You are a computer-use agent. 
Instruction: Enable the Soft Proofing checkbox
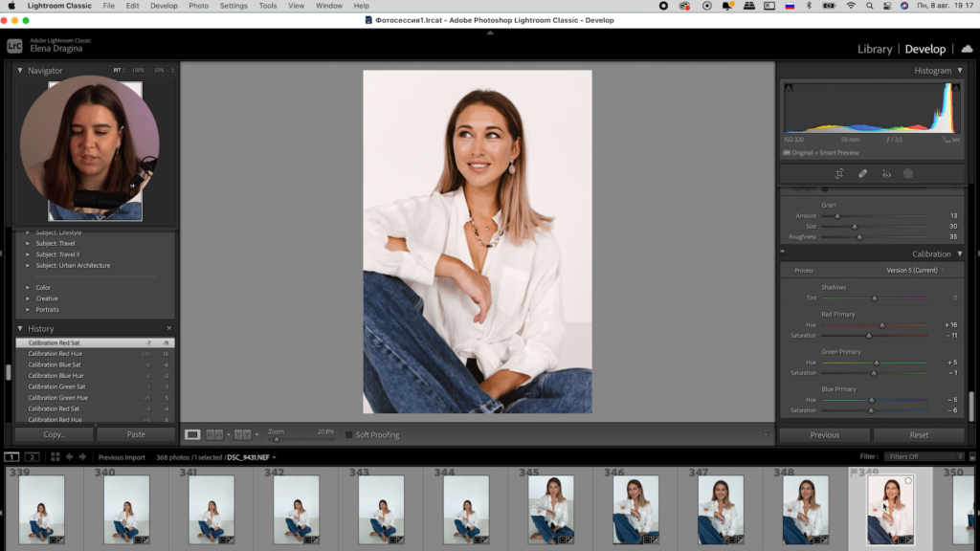click(349, 435)
